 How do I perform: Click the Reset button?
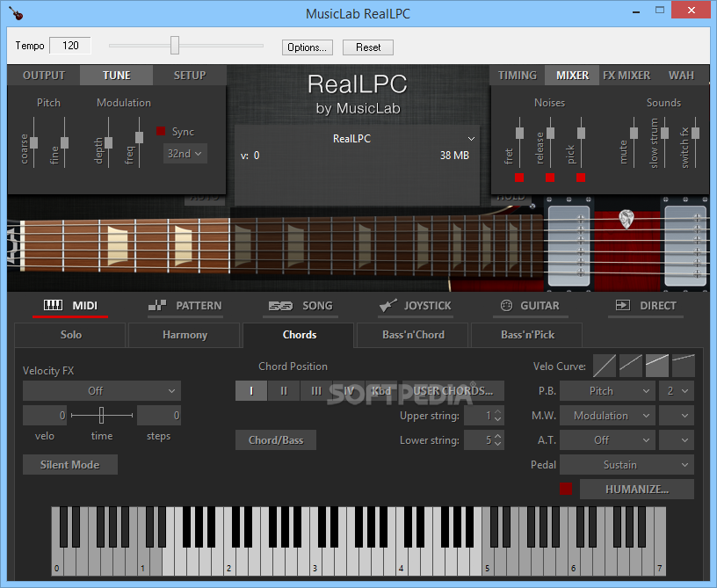tap(368, 47)
